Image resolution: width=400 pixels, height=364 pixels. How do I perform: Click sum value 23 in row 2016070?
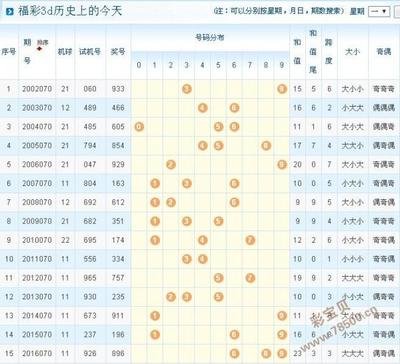[297, 353]
